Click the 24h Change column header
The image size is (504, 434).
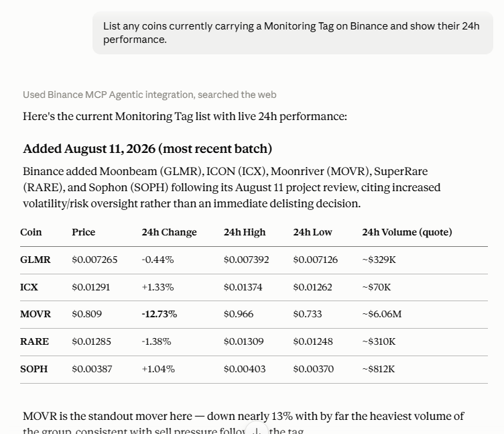[169, 232]
